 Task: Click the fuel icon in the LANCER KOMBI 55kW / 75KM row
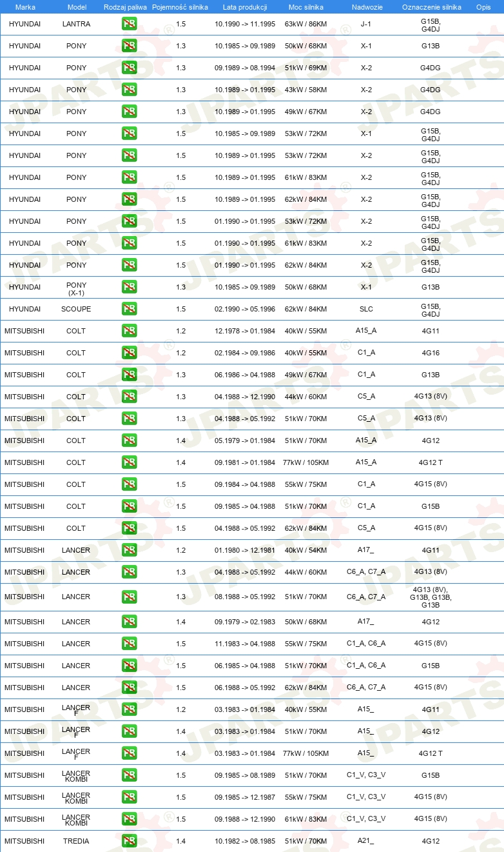coord(130,797)
